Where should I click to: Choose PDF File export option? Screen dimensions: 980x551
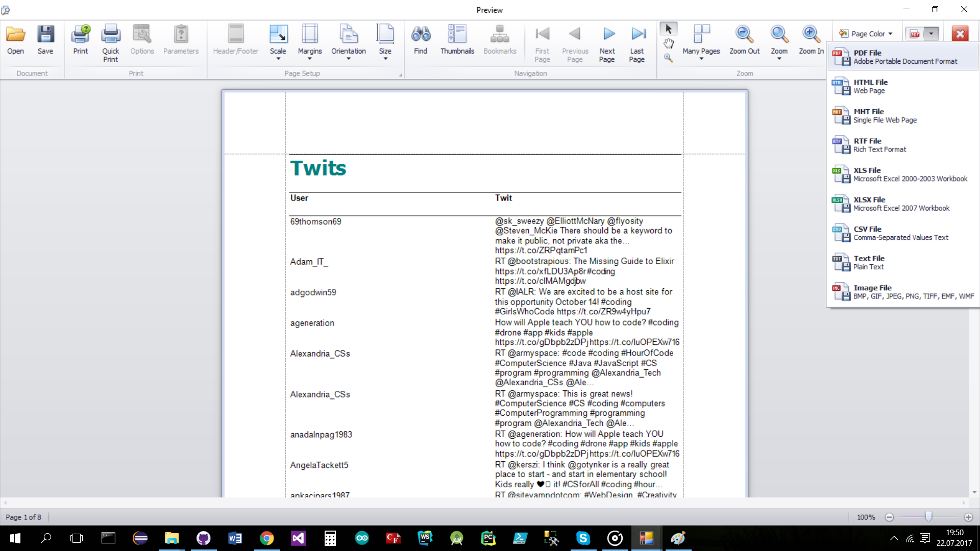(x=902, y=57)
